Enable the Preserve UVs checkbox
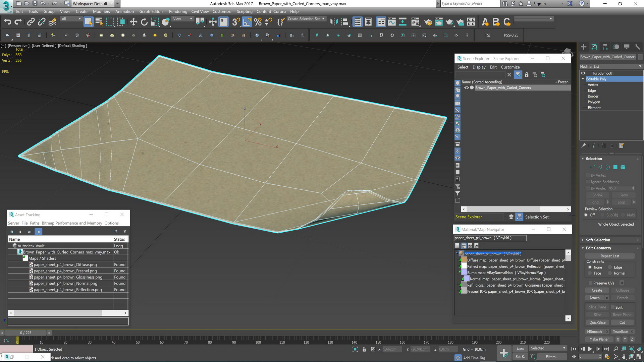Image resolution: width=644 pixels, height=362 pixels. 590,283
